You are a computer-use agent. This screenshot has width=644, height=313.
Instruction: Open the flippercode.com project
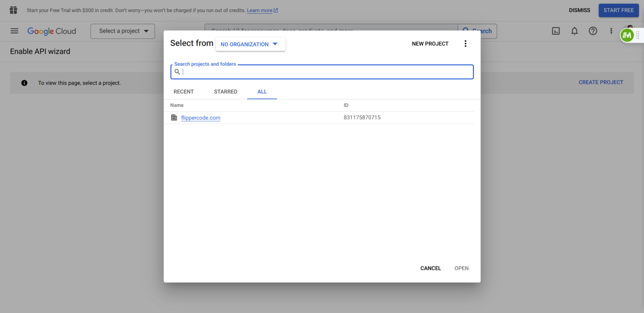pos(200,118)
